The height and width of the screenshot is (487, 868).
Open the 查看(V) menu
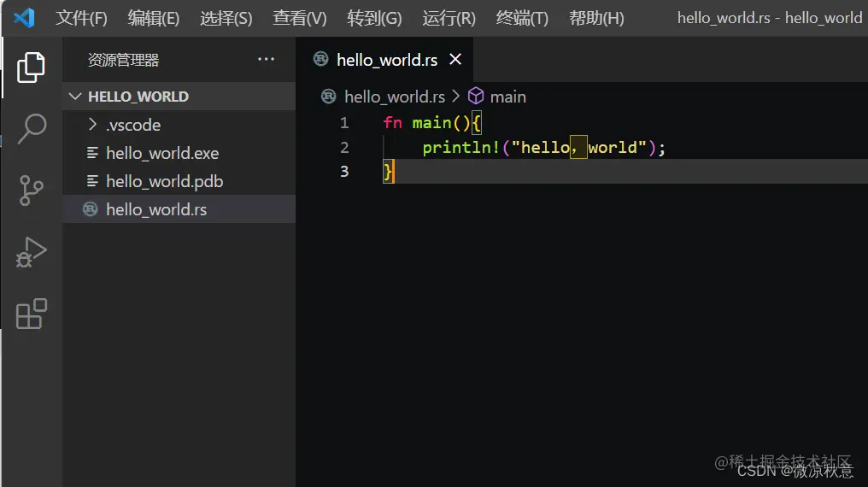(x=300, y=18)
